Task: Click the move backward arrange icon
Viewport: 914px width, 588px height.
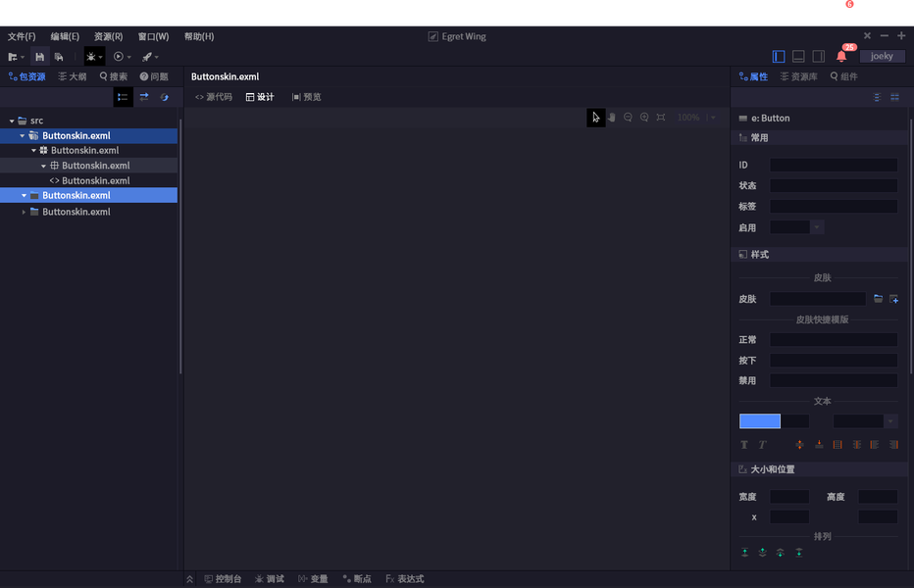Action: (781, 553)
